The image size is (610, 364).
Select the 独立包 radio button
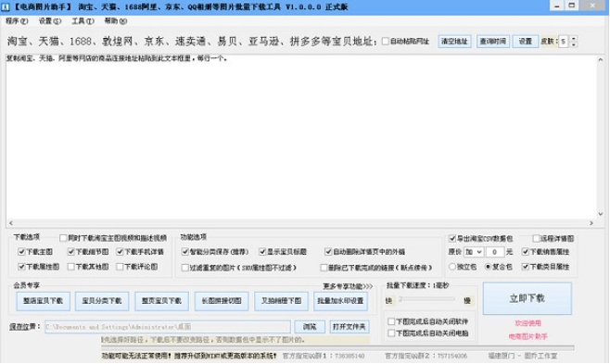click(x=452, y=267)
